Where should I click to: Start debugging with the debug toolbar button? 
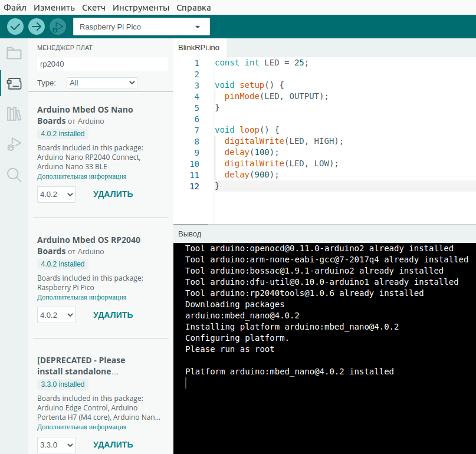pos(58,27)
